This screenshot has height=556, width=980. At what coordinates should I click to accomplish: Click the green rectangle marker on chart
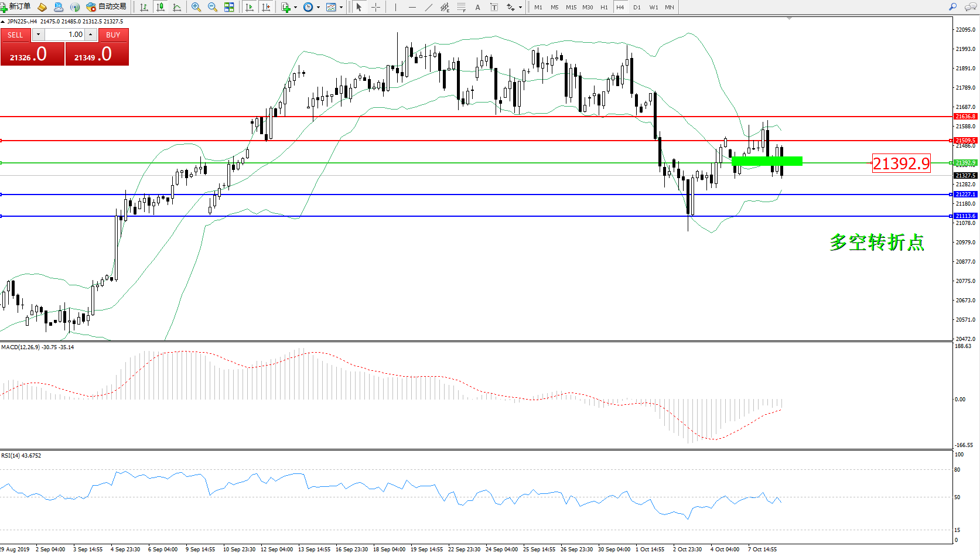point(767,161)
